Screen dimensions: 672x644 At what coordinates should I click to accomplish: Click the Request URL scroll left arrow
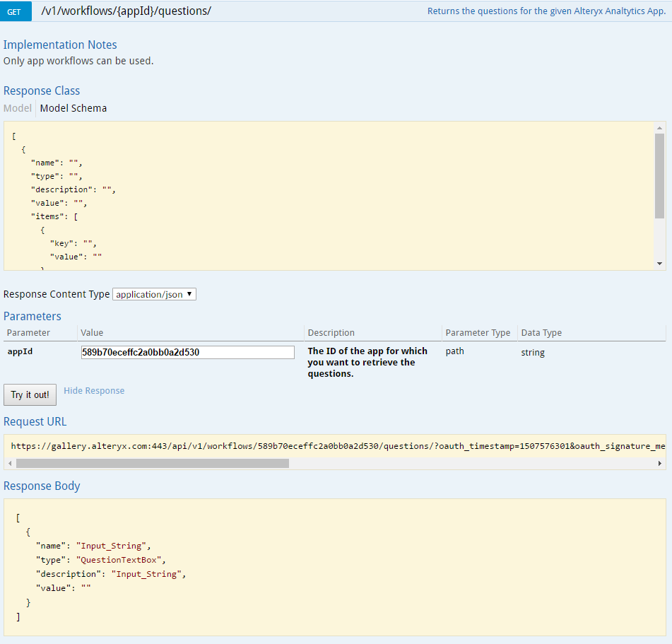[x=11, y=463]
